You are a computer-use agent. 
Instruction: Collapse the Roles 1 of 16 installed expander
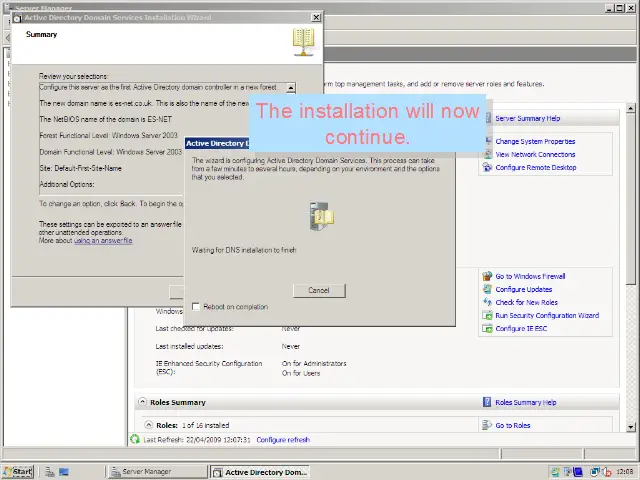pos(149,425)
